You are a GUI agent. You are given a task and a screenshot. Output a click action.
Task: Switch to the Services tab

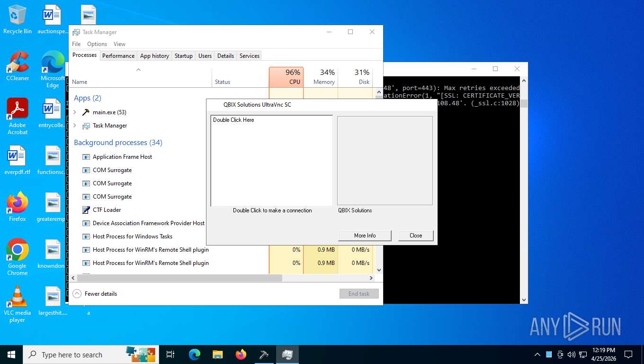pos(250,56)
